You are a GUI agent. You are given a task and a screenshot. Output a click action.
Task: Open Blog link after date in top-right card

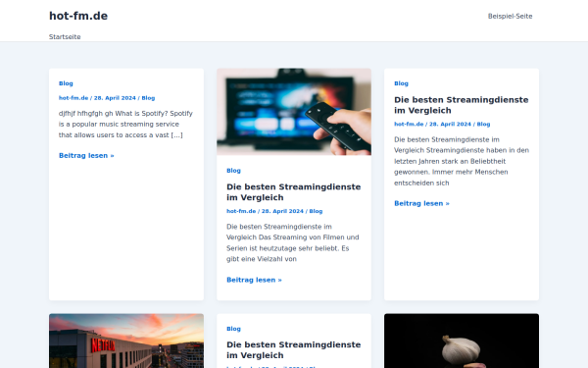(483, 124)
